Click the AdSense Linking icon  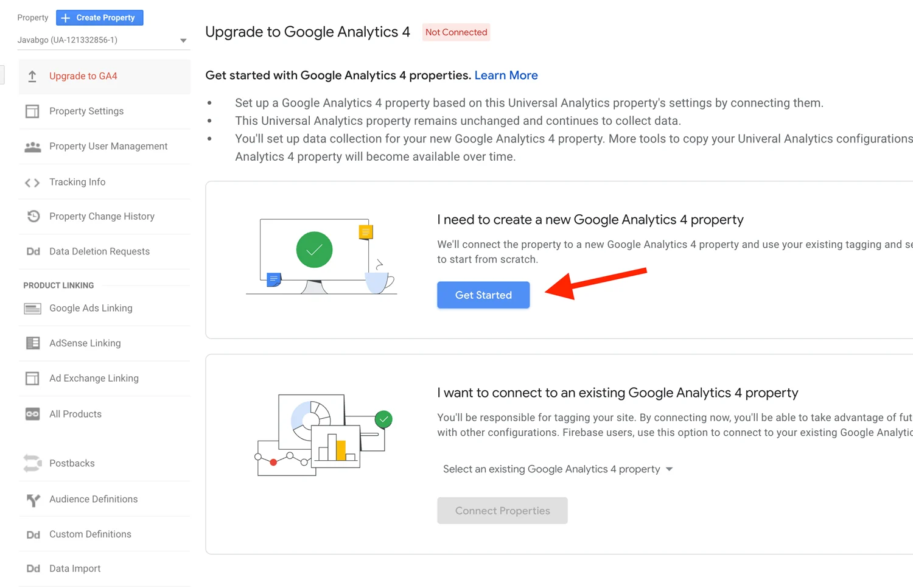tap(32, 343)
